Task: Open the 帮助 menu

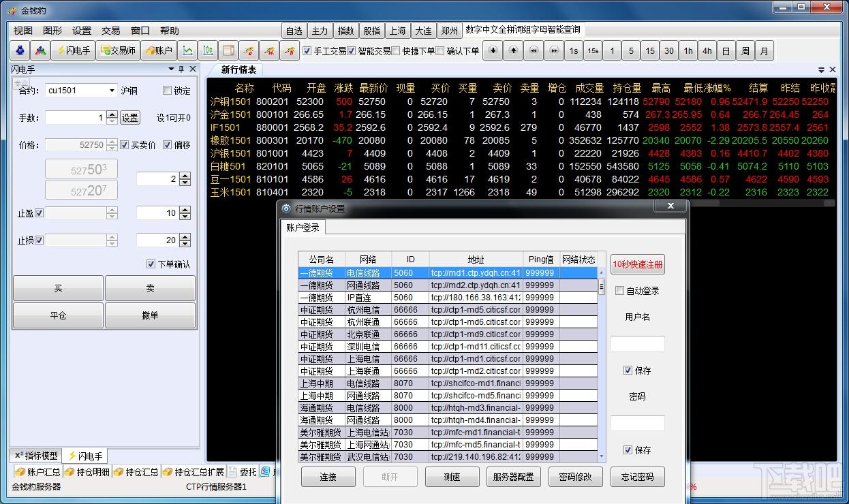Action: 170,31
